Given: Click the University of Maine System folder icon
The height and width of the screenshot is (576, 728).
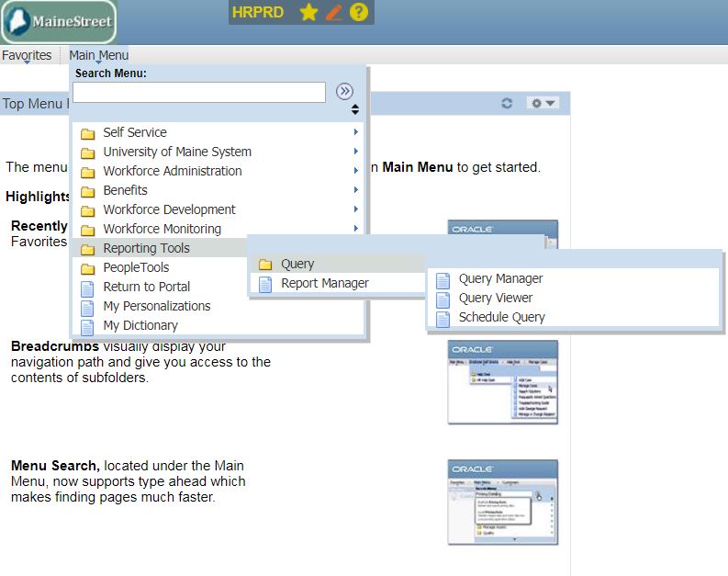Looking at the screenshot, I should [88, 152].
